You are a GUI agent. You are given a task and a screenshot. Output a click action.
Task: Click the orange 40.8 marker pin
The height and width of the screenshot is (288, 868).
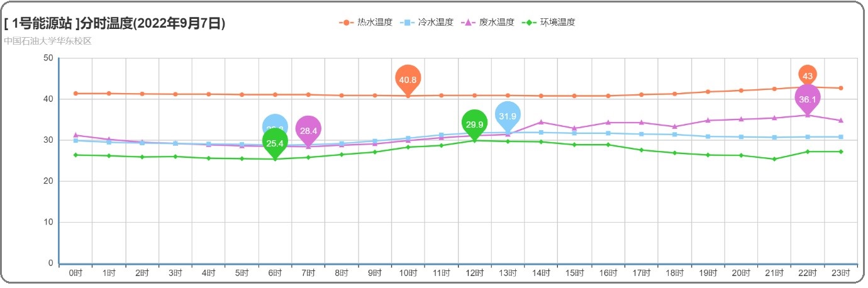click(408, 79)
